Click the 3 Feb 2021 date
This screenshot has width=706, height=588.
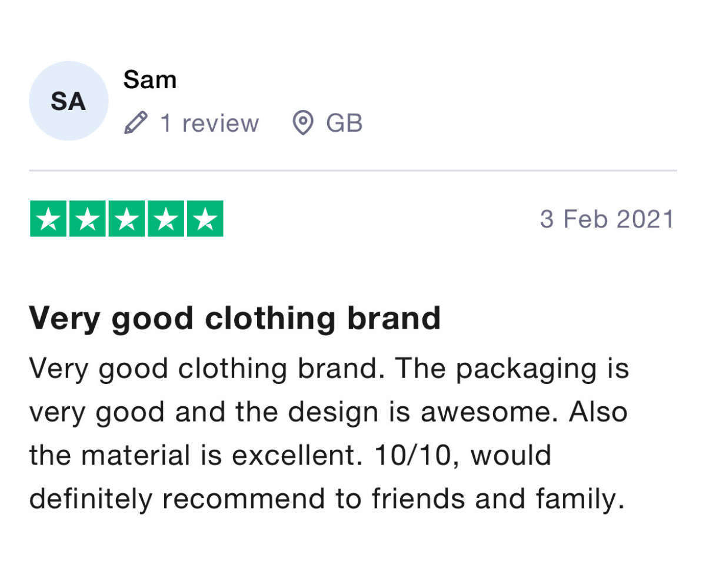coord(608,219)
